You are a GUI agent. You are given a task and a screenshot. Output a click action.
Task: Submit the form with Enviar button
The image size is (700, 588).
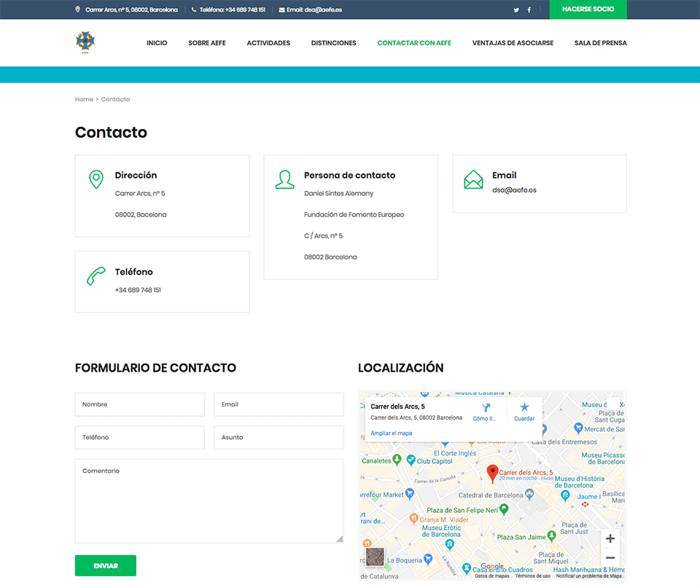click(x=105, y=565)
